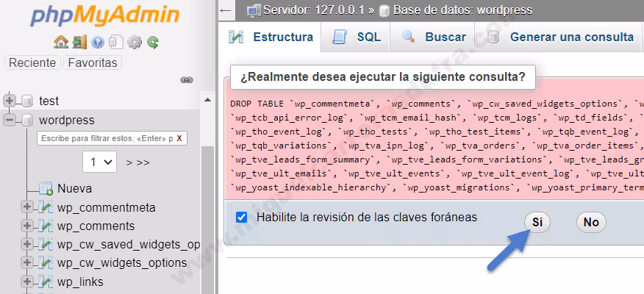Click wp_cw_saved_widgets_op table icon
This screenshot has width=644, height=294.
pos(46,244)
